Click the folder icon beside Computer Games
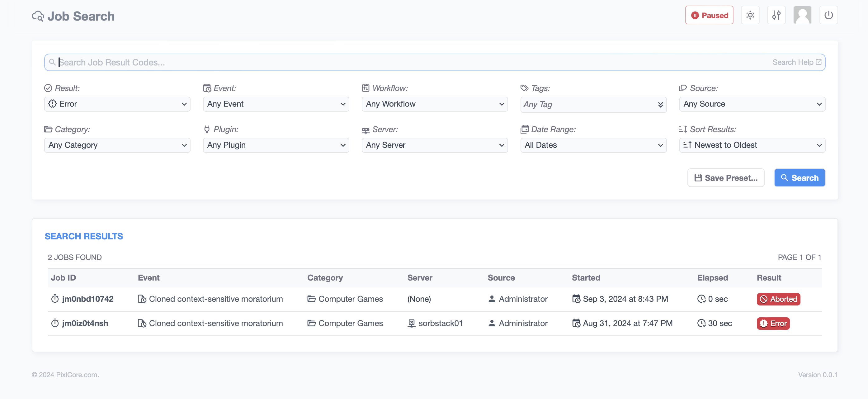The height and width of the screenshot is (399, 868). (x=312, y=299)
